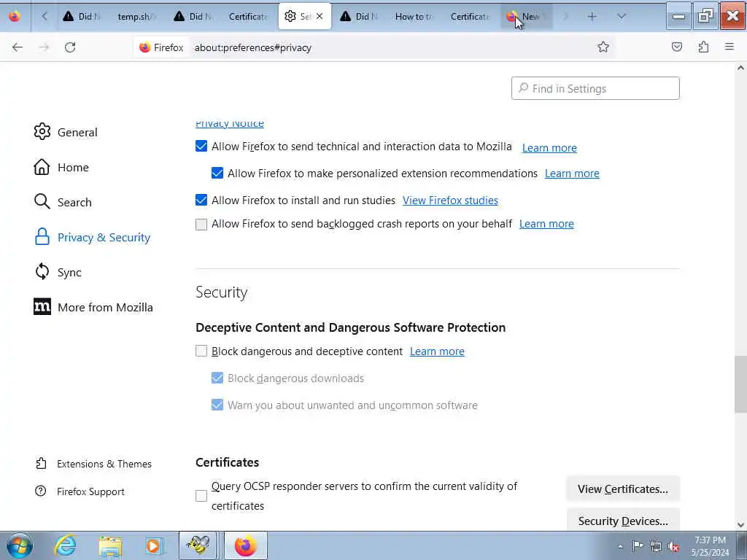Open Windows Explorer folder on the taskbar
747x560 pixels.
[111, 545]
